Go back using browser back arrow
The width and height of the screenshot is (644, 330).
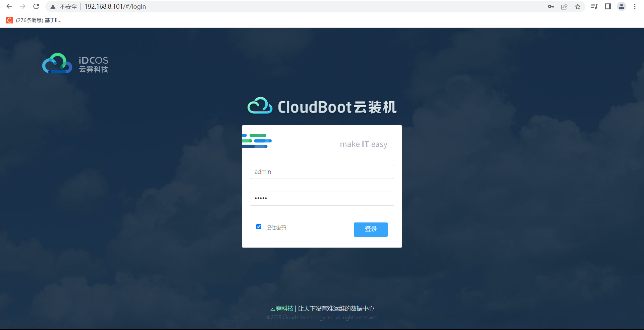(x=9, y=6)
